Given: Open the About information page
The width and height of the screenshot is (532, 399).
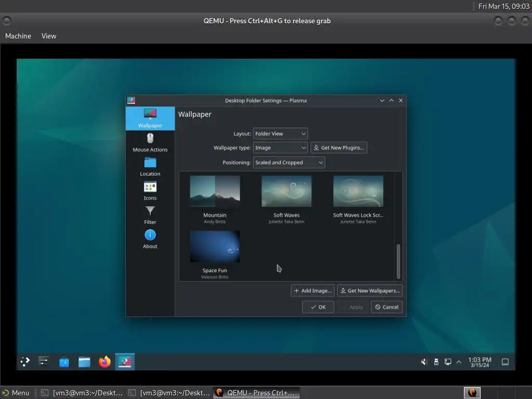Looking at the screenshot, I should (150, 239).
